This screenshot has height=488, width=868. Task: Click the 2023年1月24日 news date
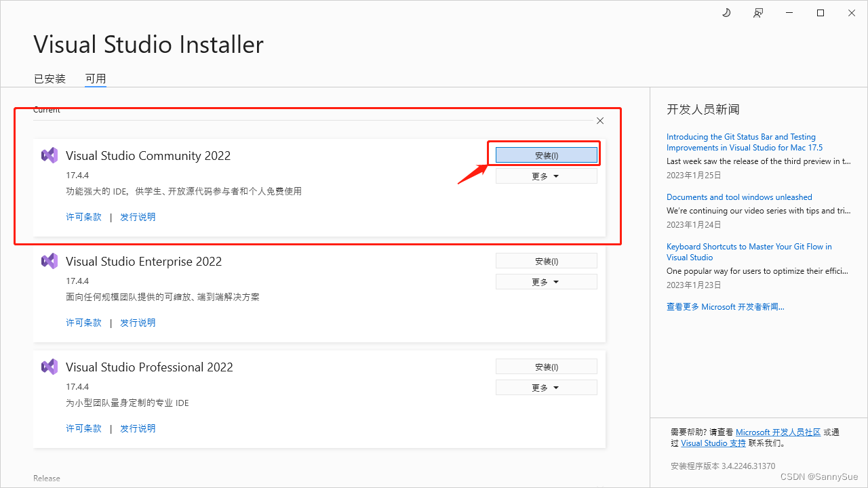[x=694, y=224]
